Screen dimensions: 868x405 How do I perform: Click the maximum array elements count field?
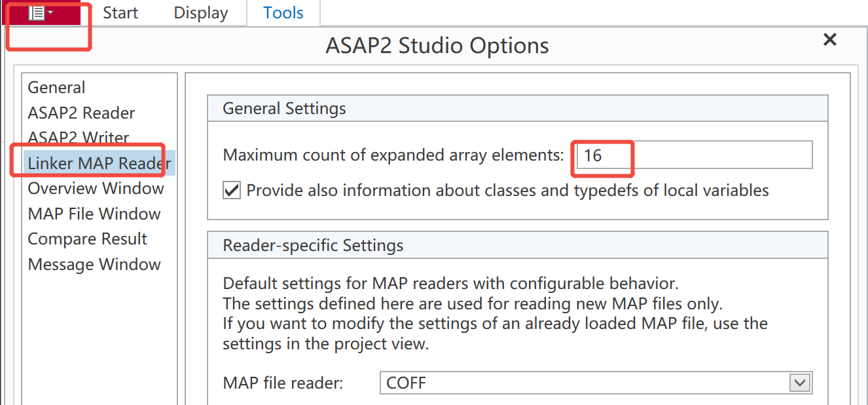(694, 155)
